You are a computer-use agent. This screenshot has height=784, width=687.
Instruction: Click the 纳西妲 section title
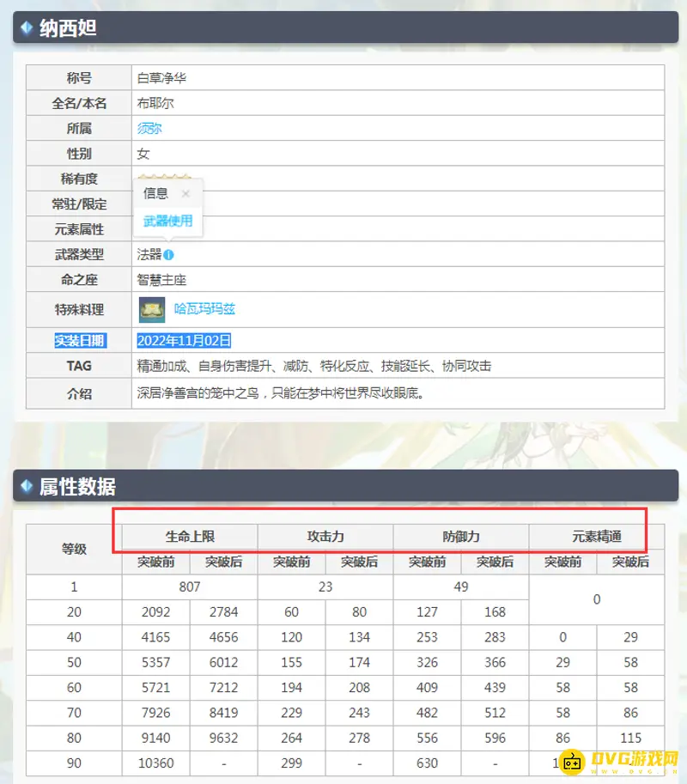click(68, 28)
